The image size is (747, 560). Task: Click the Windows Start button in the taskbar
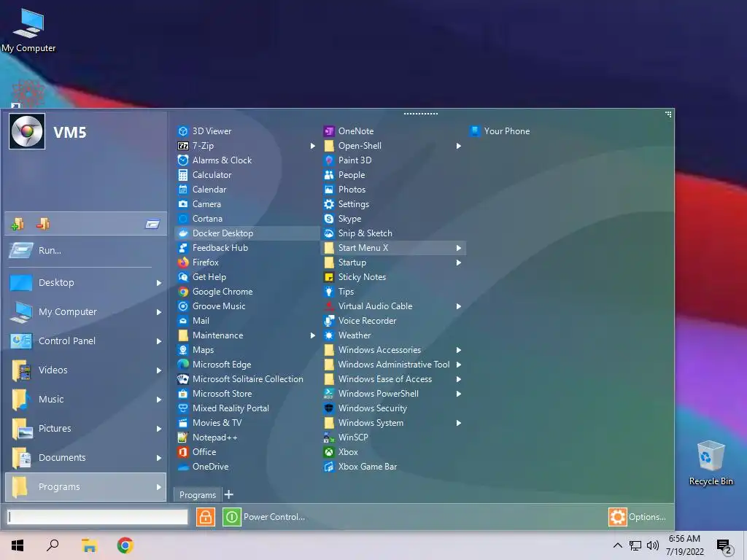click(18, 545)
